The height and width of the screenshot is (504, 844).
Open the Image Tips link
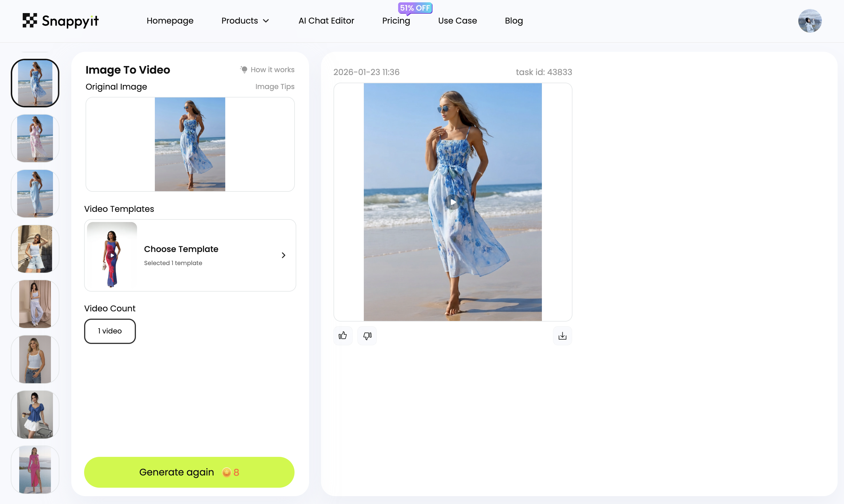[x=275, y=87]
